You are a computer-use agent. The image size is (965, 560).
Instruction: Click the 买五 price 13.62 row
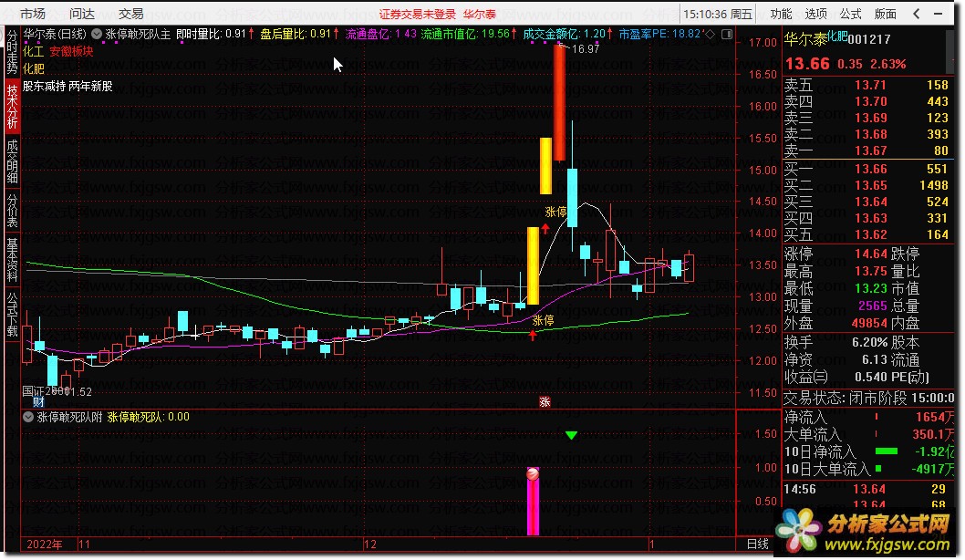[x=867, y=234]
